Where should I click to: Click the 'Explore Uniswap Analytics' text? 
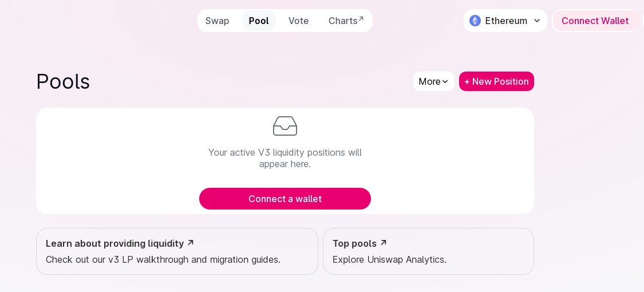tap(389, 259)
